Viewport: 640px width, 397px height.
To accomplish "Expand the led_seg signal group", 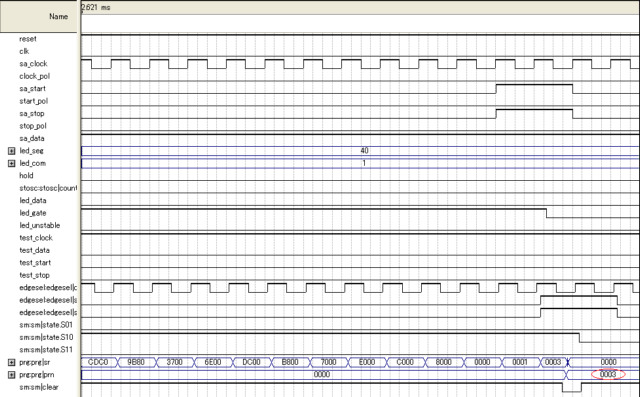I will [11, 151].
